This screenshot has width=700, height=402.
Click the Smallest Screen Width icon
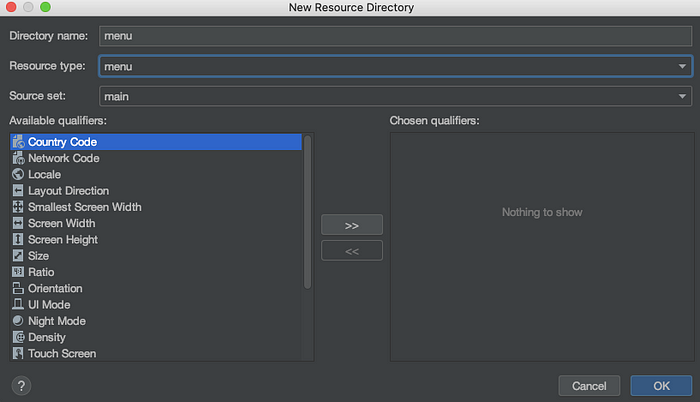point(18,207)
